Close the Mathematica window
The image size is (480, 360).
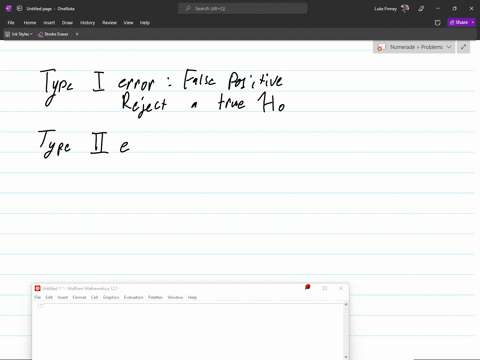tap(341, 288)
